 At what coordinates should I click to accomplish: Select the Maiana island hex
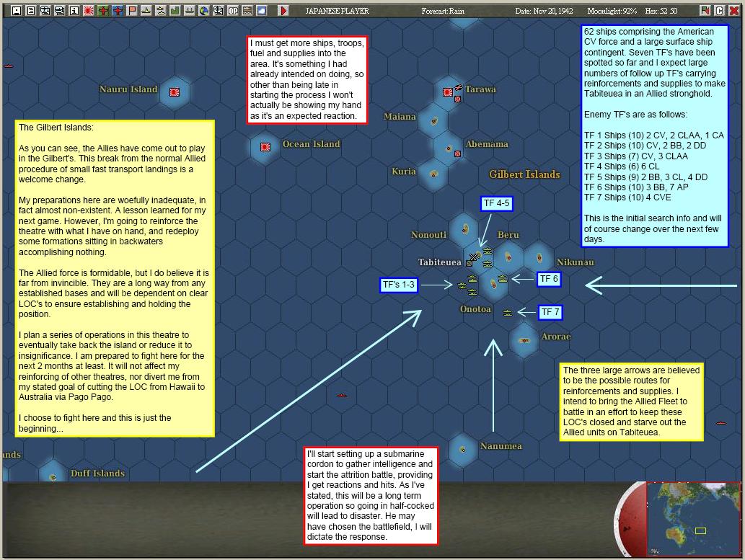(x=433, y=122)
